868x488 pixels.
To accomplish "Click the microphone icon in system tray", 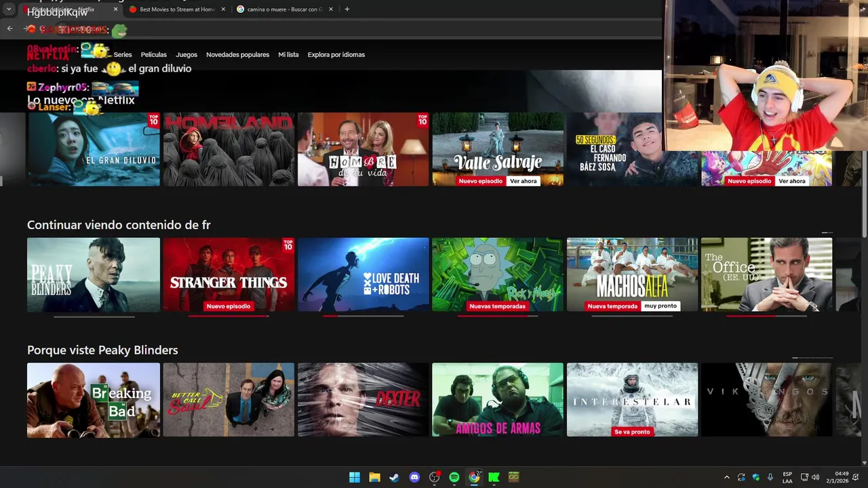I will click(x=770, y=477).
